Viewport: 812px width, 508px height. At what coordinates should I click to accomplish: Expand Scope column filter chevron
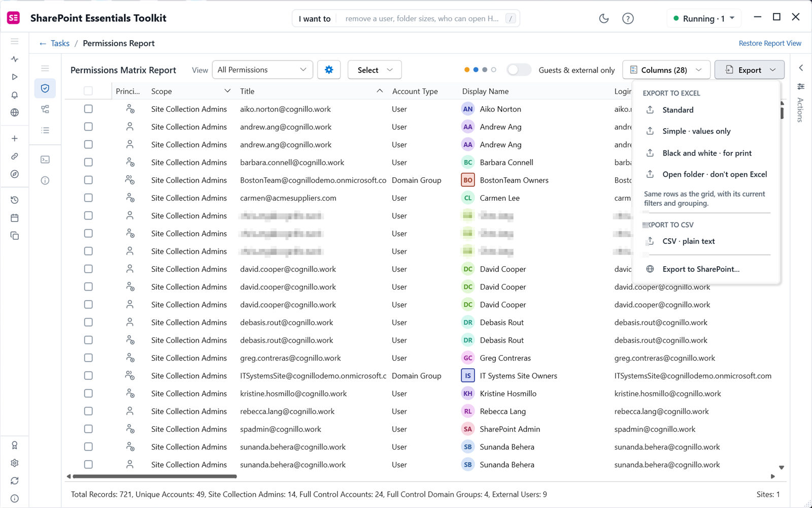pos(227,91)
